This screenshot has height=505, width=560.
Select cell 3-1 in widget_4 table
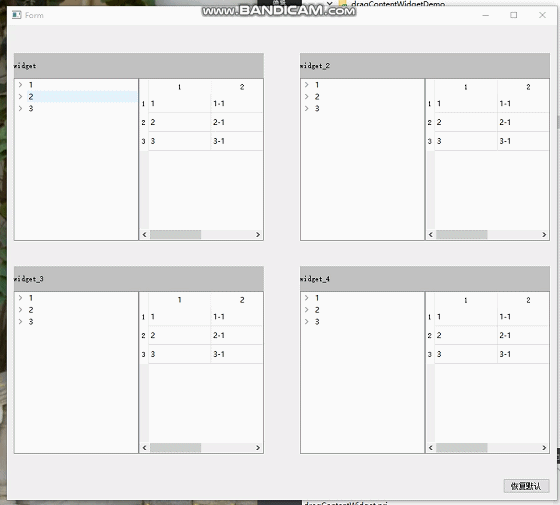coord(523,354)
